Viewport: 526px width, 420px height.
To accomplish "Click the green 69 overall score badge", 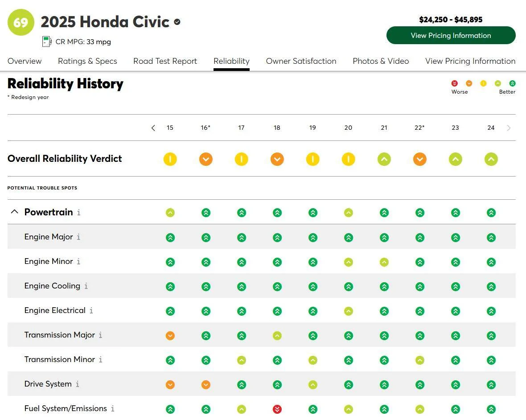I will pos(21,22).
